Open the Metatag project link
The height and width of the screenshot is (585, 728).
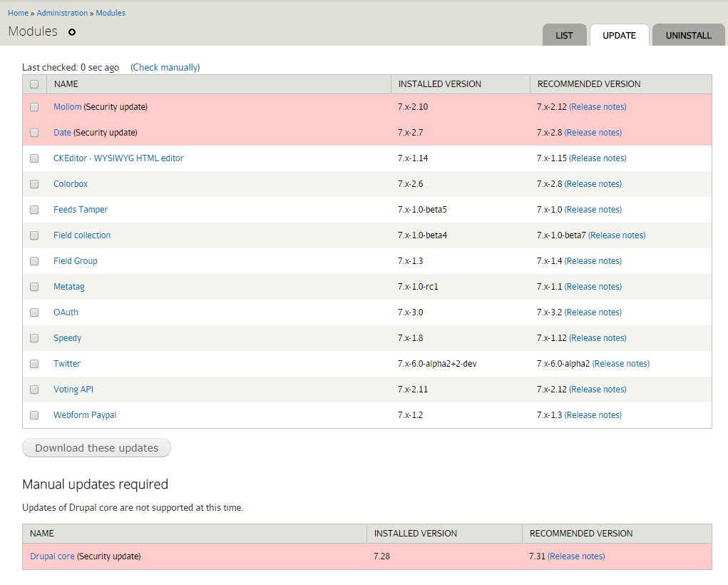coord(68,287)
